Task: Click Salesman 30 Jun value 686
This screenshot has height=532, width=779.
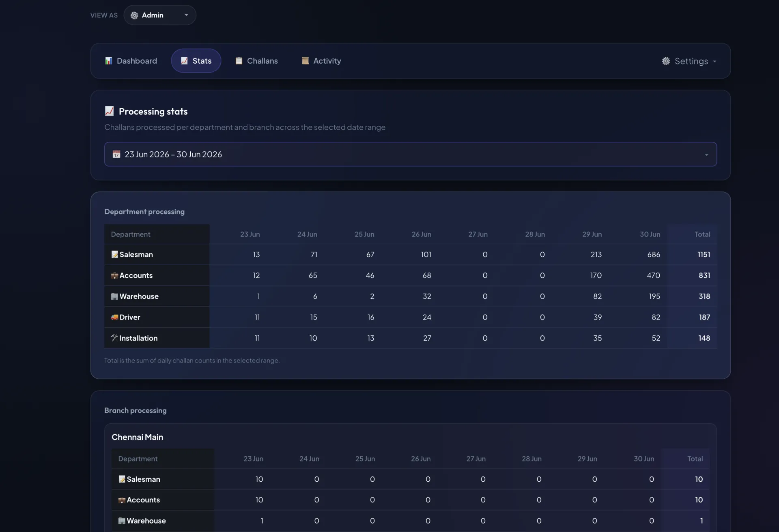Action: pos(654,254)
